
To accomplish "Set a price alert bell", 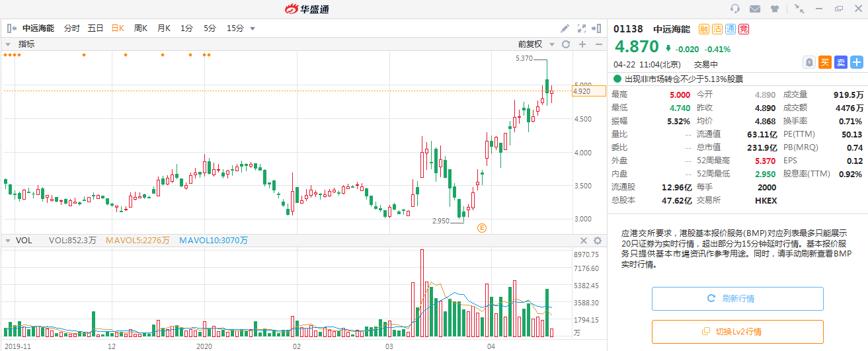I will point(809,63).
